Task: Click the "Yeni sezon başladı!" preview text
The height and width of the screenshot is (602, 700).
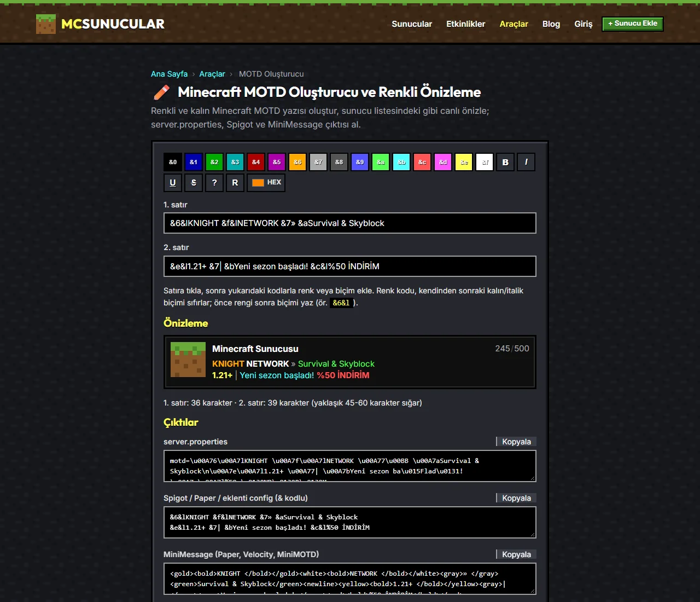Action: point(277,375)
